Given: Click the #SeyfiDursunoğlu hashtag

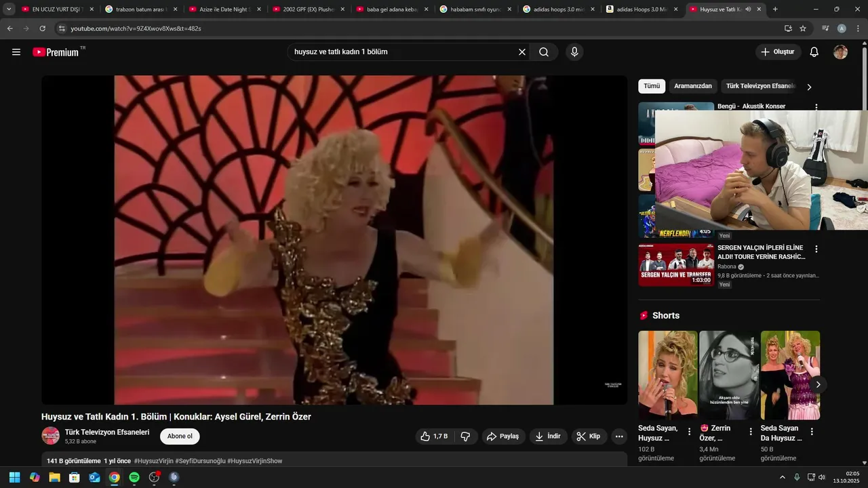Looking at the screenshot, I should pyautogui.click(x=200, y=461).
